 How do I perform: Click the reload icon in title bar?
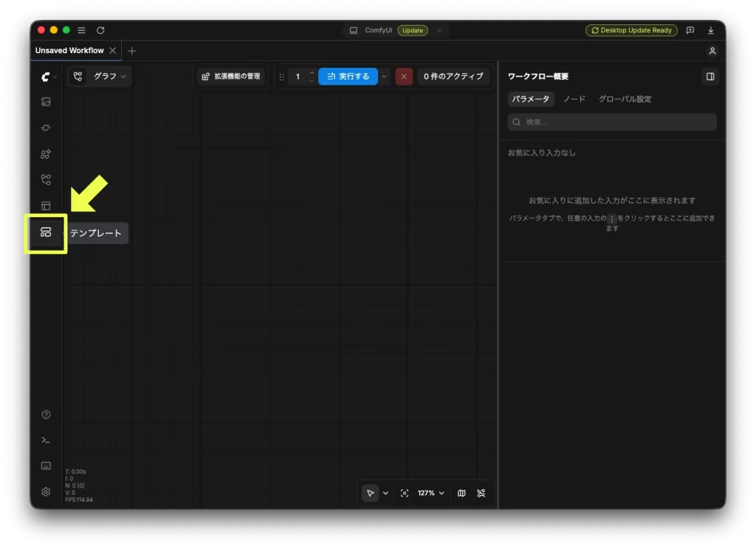coord(100,30)
